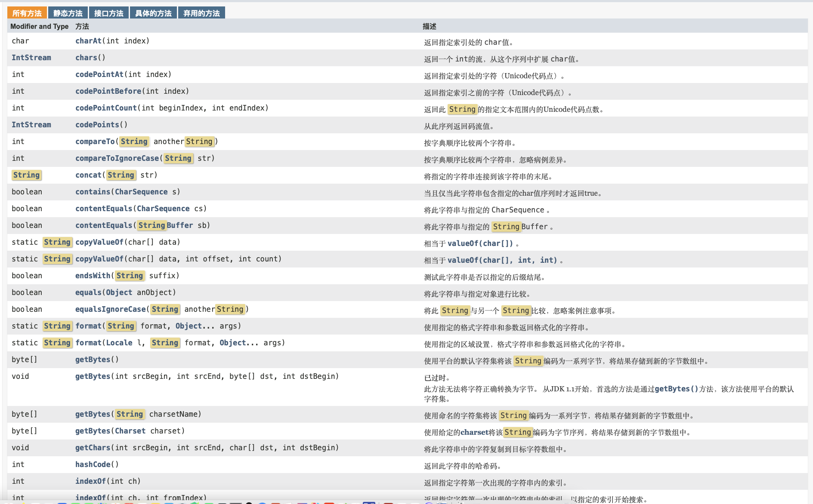This screenshot has width=813, height=504.
Task: Click the String return type in copyValueOf(char[] data) row
Action: (57, 242)
